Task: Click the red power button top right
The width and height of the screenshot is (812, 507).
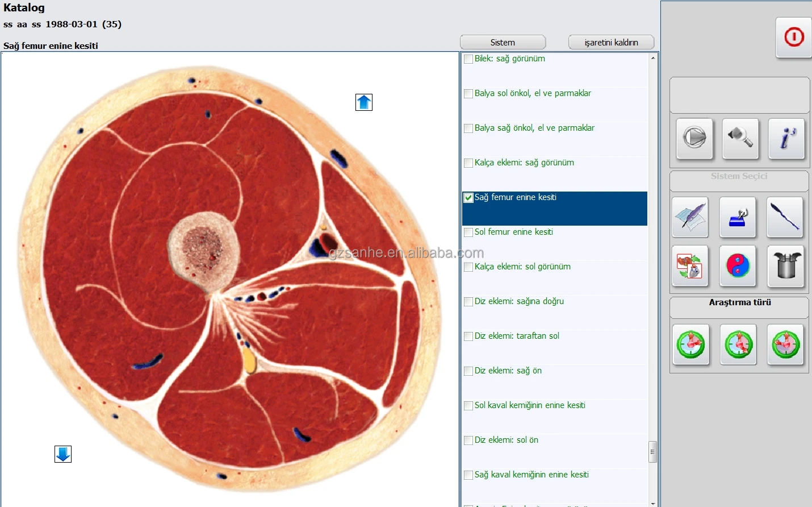Action: coord(793,38)
